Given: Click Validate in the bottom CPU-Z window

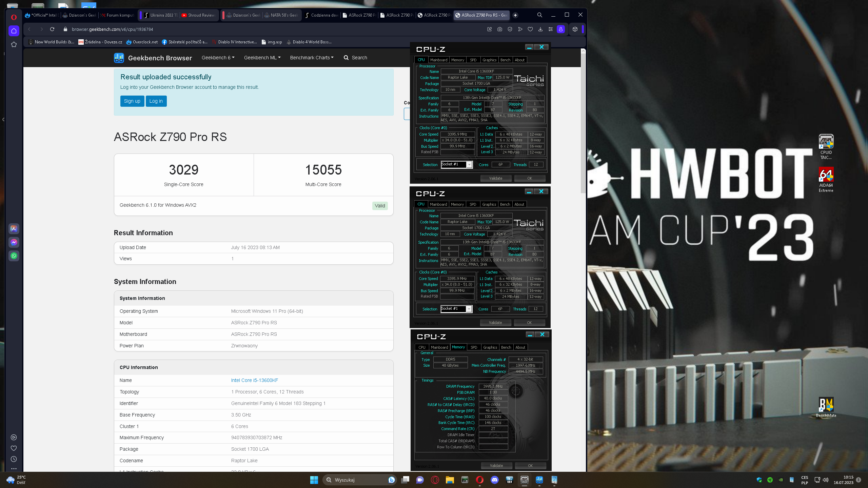Looking at the screenshot, I should (x=496, y=466).
